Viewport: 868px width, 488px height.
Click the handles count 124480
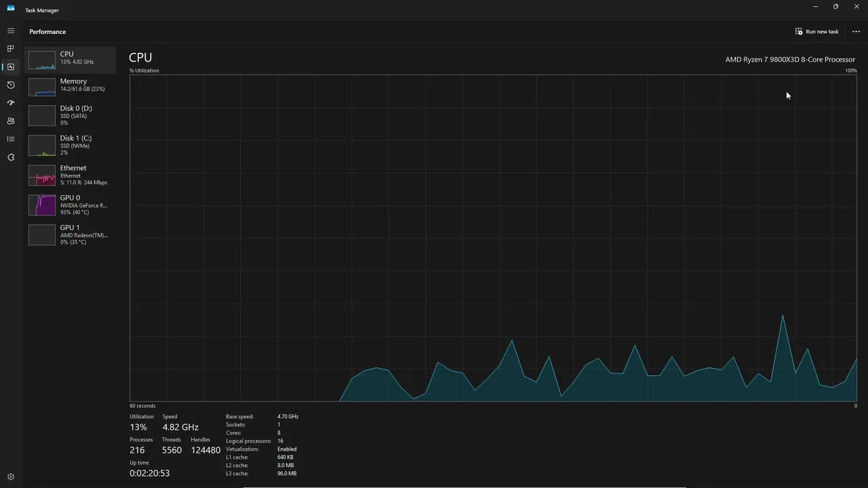pyautogui.click(x=205, y=450)
